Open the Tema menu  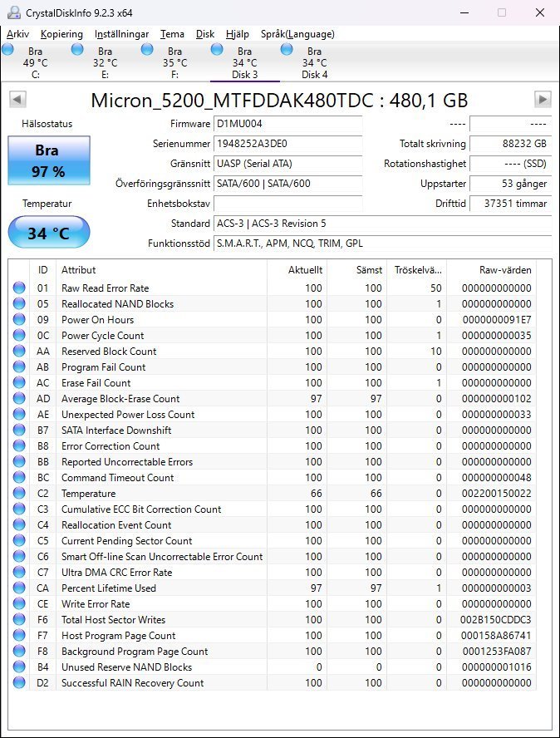pos(172,34)
